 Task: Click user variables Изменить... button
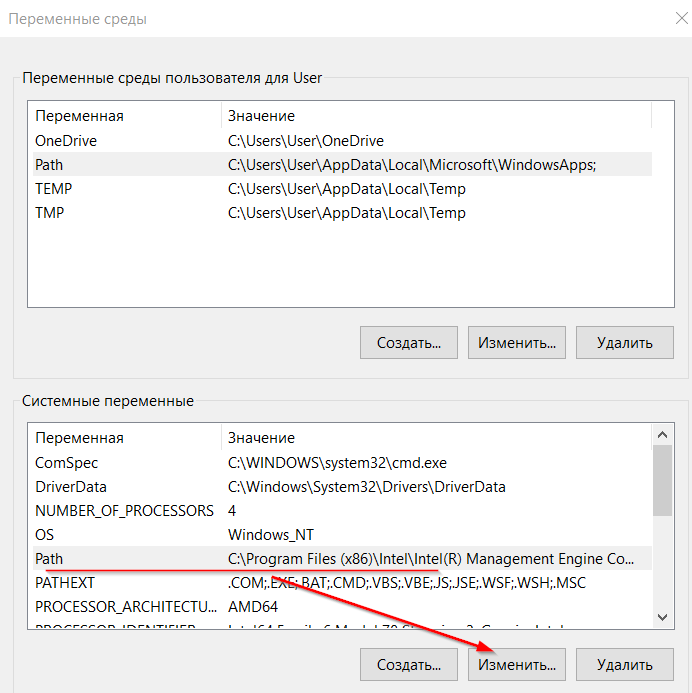pos(516,342)
